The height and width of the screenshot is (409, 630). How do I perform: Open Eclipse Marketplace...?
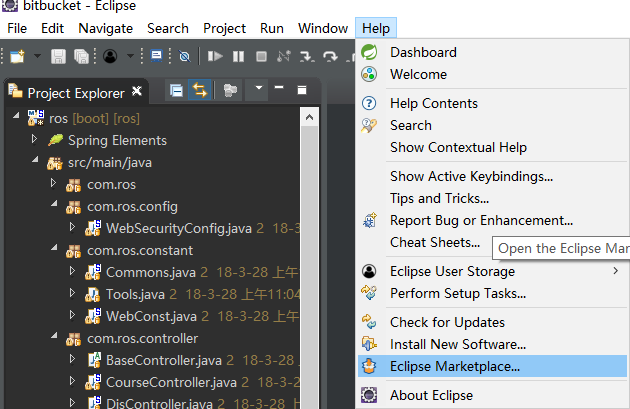click(x=492, y=366)
